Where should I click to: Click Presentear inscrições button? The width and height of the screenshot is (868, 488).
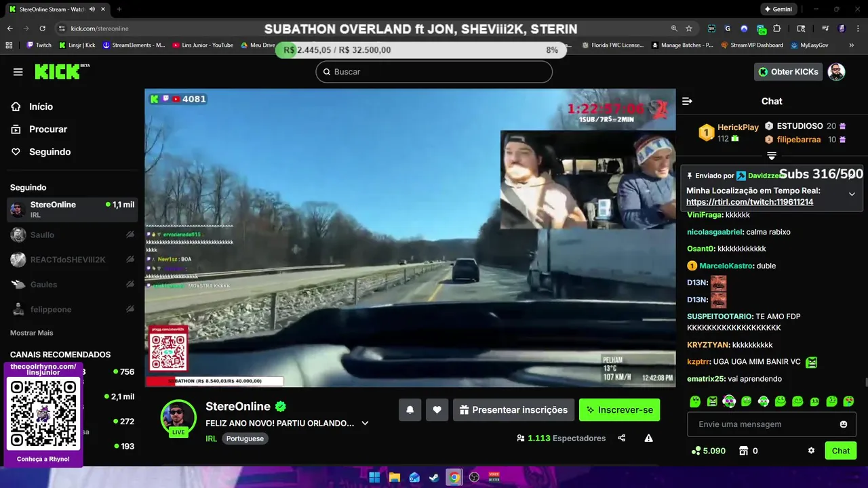[513, 409]
